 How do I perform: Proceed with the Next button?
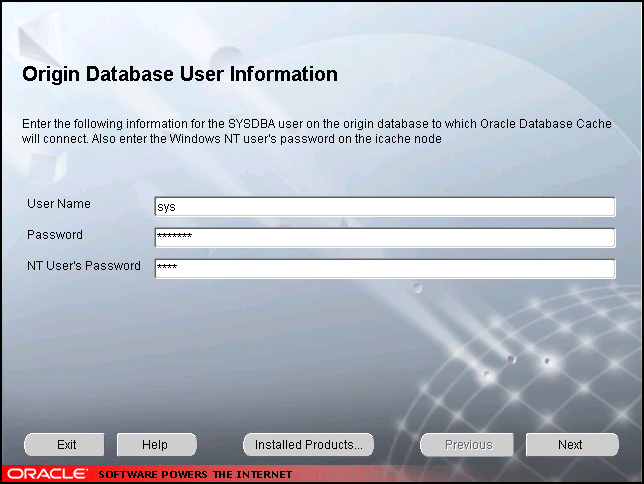(x=572, y=445)
